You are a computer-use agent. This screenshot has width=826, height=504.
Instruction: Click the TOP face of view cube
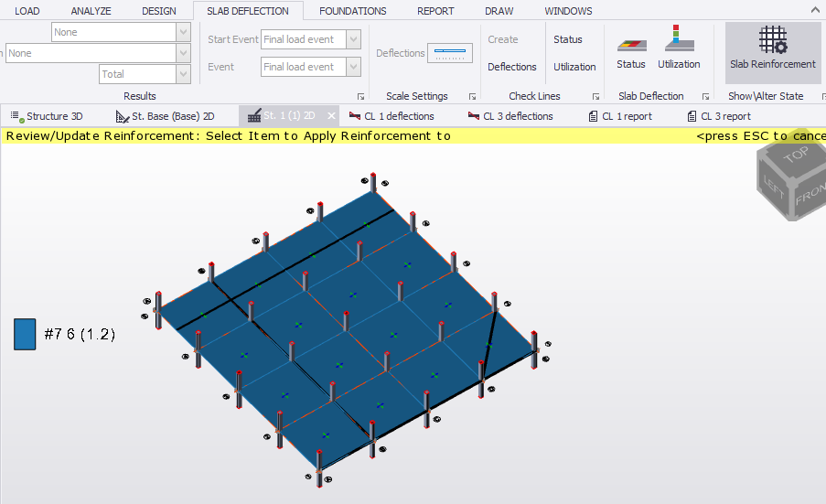[795, 155]
